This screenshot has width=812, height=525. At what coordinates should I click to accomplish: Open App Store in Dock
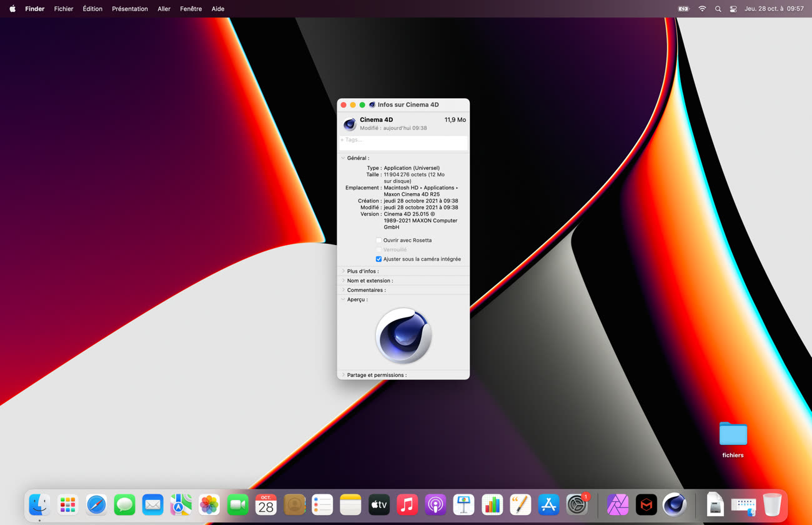548,504
